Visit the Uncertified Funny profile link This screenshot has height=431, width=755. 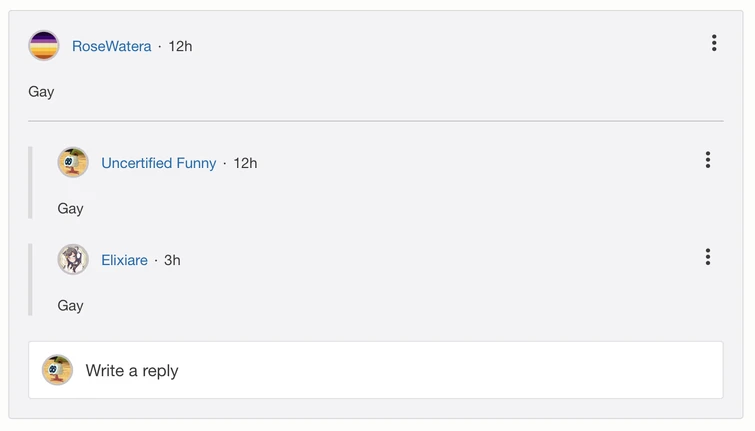(158, 163)
